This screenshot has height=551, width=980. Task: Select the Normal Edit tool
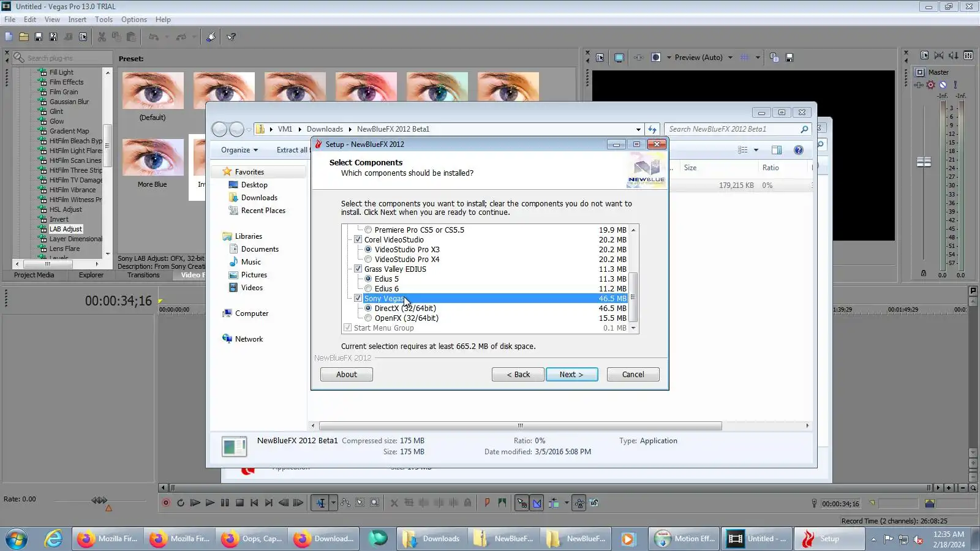tap(320, 503)
